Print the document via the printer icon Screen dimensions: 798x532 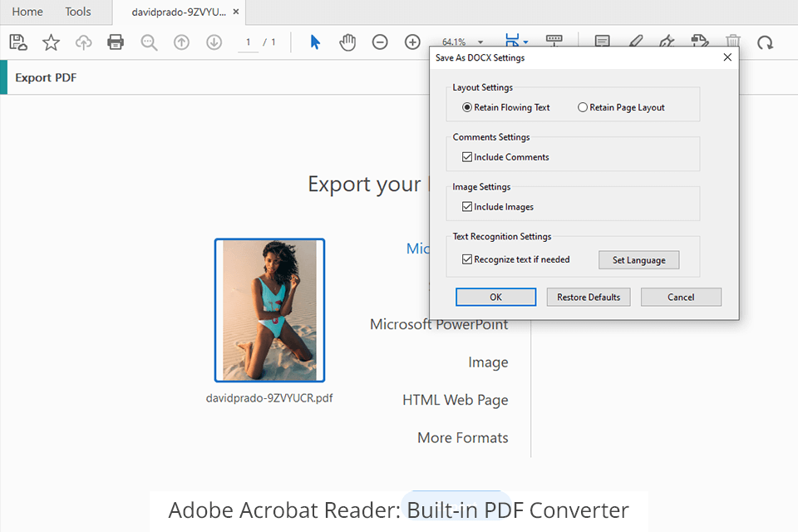[x=116, y=42]
